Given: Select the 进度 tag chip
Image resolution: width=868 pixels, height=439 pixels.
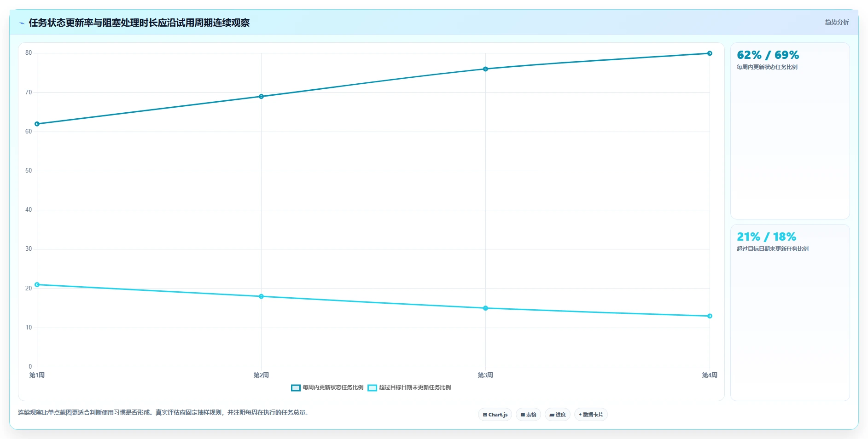Looking at the screenshot, I should pyautogui.click(x=558, y=415).
